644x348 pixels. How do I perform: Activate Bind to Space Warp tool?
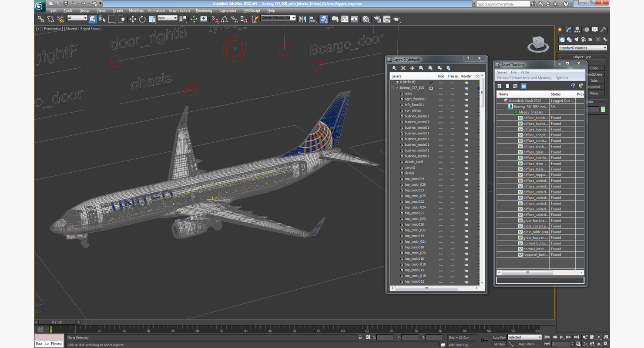point(60,19)
